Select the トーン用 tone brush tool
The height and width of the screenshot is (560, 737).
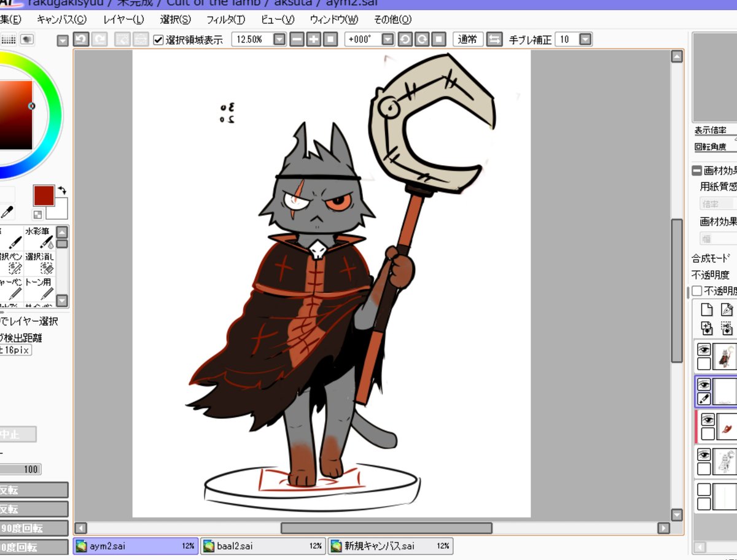[x=39, y=289]
